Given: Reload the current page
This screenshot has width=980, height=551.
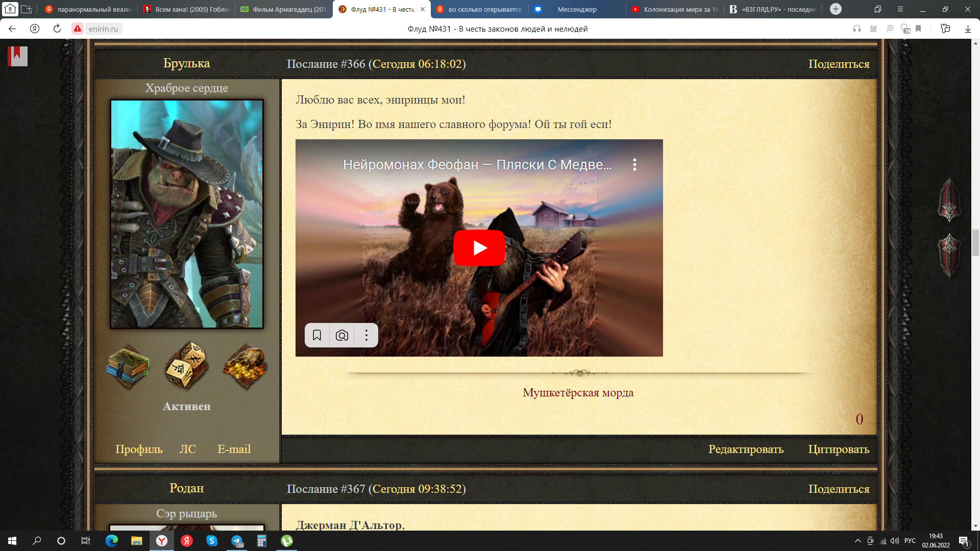Looking at the screenshot, I should 57,29.
